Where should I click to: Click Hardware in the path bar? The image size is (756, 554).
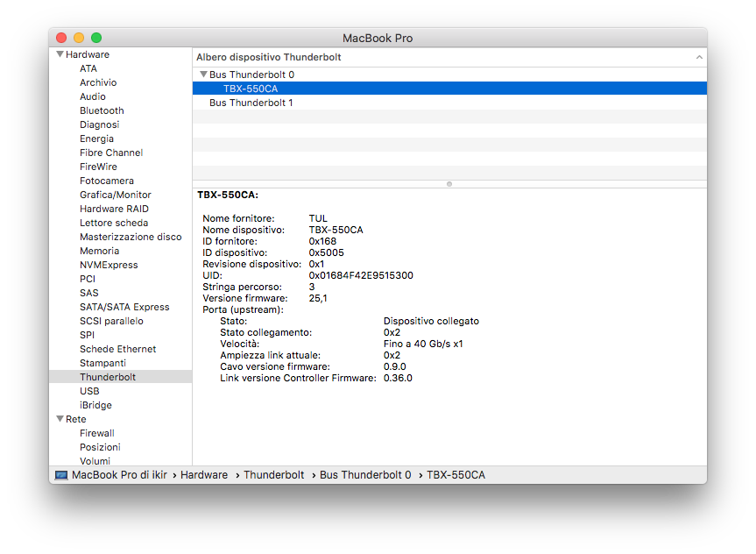tap(204, 475)
